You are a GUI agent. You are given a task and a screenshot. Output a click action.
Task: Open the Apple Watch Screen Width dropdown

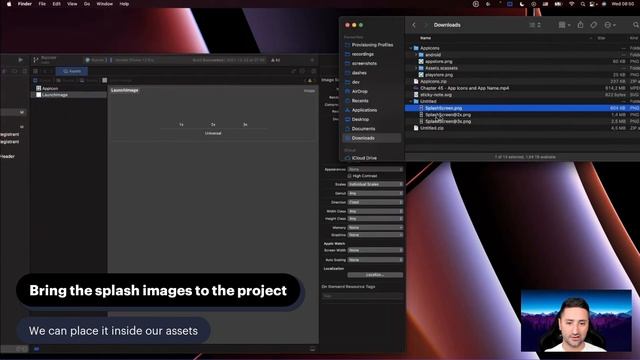(375, 250)
